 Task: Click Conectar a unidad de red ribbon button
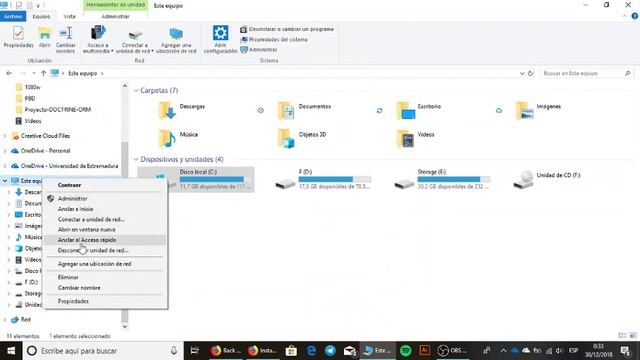coord(135,40)
